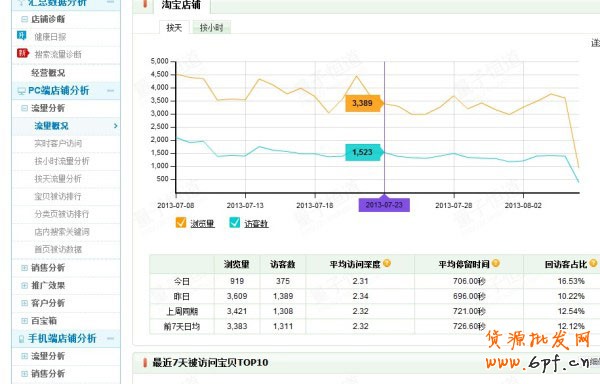Switch to the 按小时 tab
This screenshot has width=600, height=384.
pyautogui.click(x=211, y=28)
